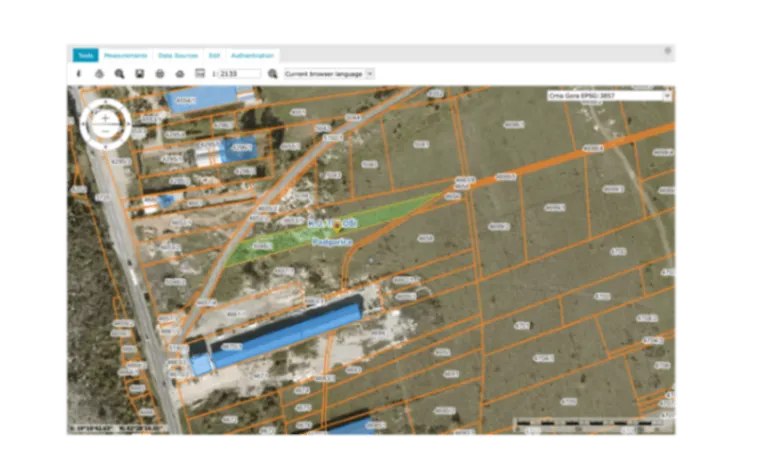Select the Tools tab

click(x=85, y=56)
